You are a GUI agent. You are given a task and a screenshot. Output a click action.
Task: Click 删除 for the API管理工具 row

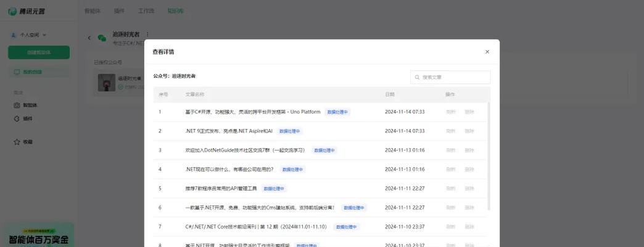[x=469, y=188]
